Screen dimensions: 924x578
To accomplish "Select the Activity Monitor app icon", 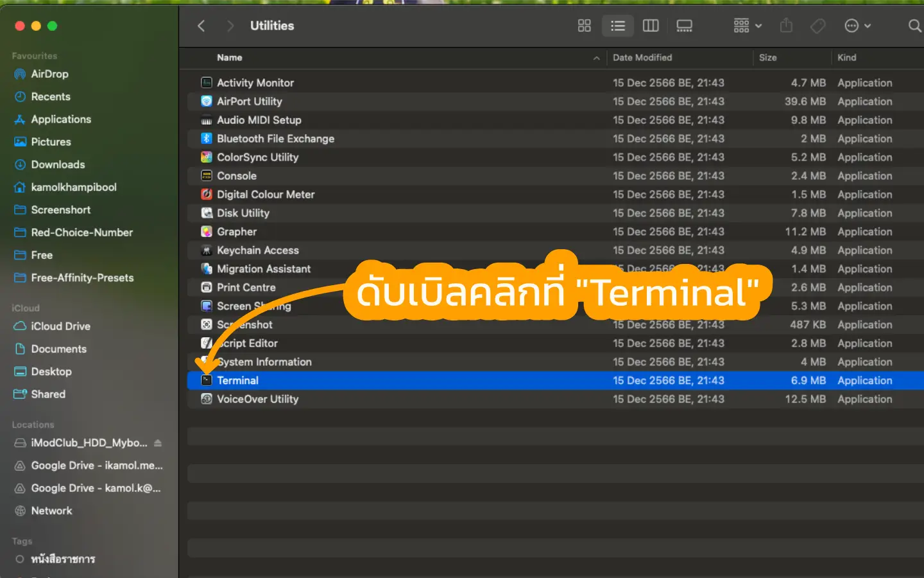I will point(207,83).
